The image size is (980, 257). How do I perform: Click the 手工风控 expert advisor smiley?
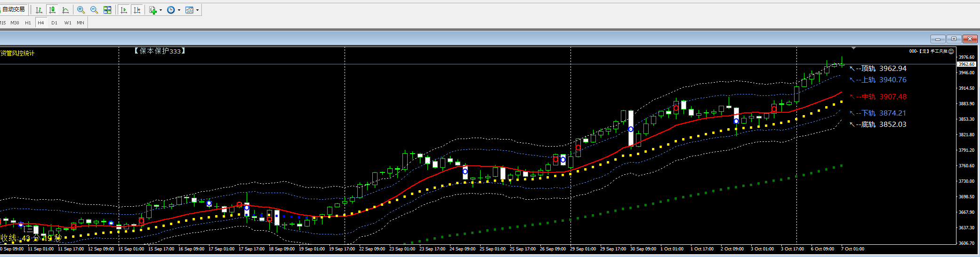click(x=951, y=51)
